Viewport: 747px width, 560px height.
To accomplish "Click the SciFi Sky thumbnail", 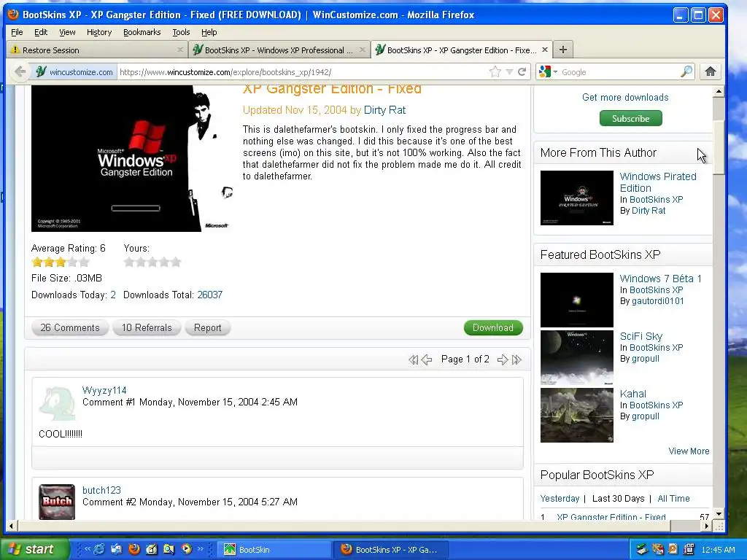I will (577, 357).
